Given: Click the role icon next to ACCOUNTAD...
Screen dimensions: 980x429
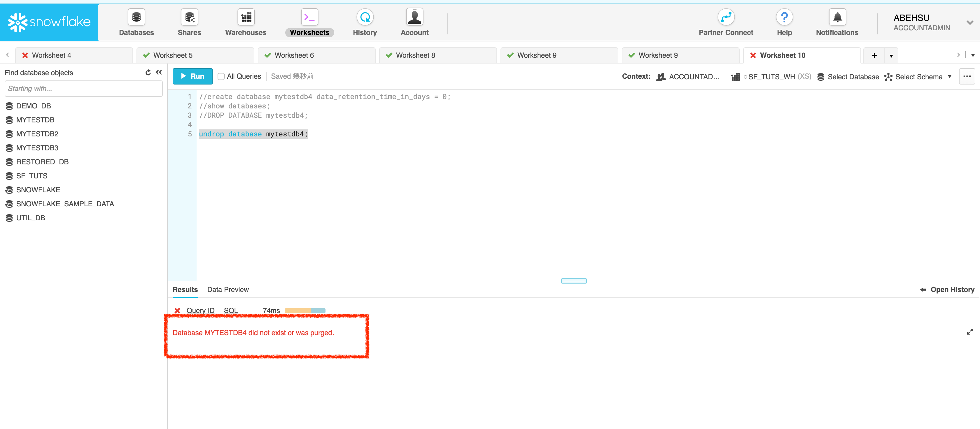Looking at the screenshot, I should click(x=661, y=77).
